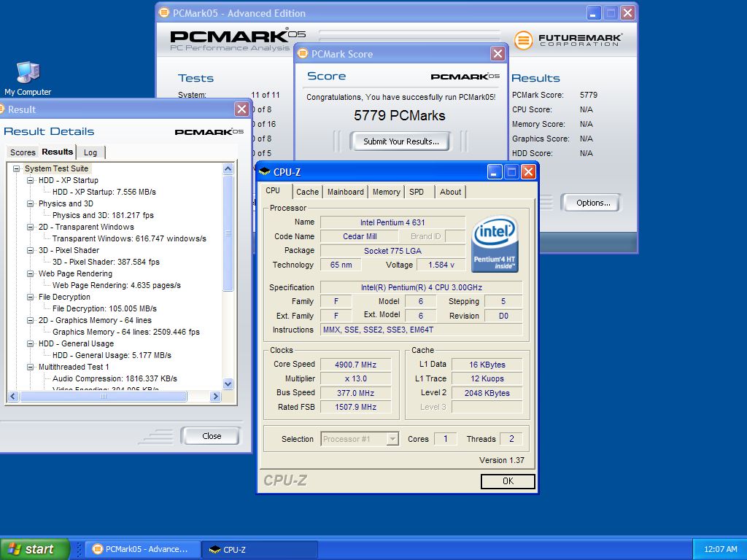Screen dimensions: 747x560
Task: Switch to CPU-Z taskbar item
Action: (x=260, y=549)
